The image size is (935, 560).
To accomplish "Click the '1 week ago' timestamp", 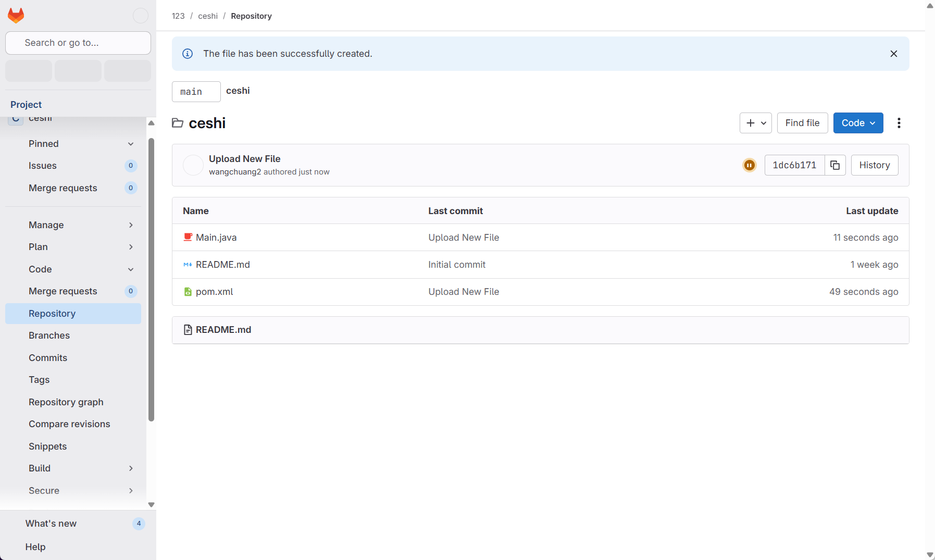I will tap(875, 265).
